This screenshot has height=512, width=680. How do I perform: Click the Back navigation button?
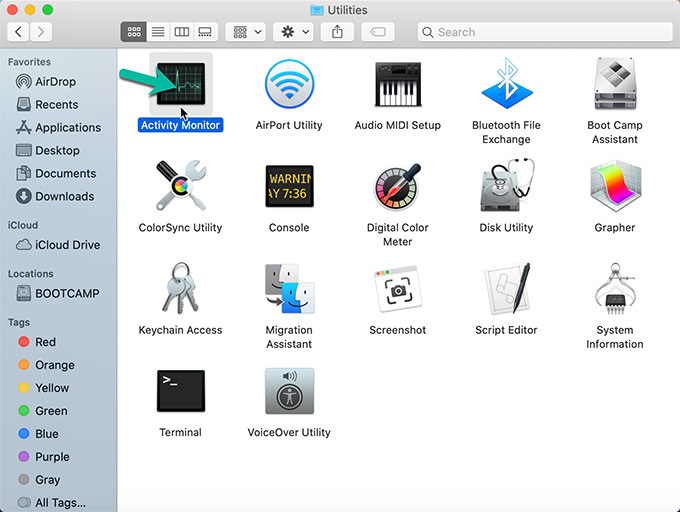click(19, 32)
